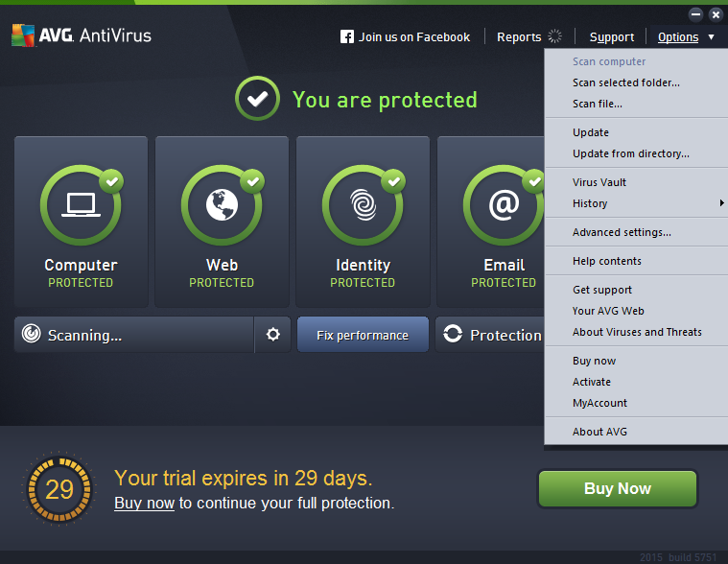The width and height of the screenshot is (728, 564).
Task: Select Scan selected folder... menu entry
Action: point(636,82)
